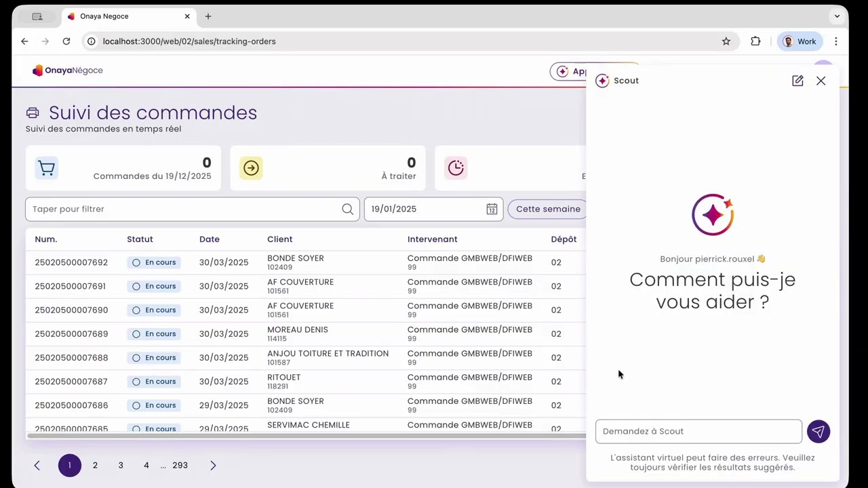Screen dimensions: 868x488
Task: Sort by the 'Intervenant' column header
Action: [x=433, y=239]
